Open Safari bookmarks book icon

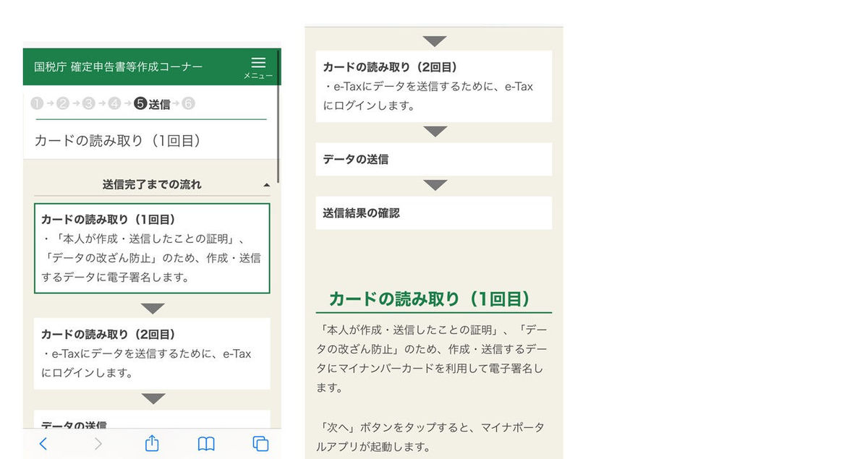coord(207,444)
